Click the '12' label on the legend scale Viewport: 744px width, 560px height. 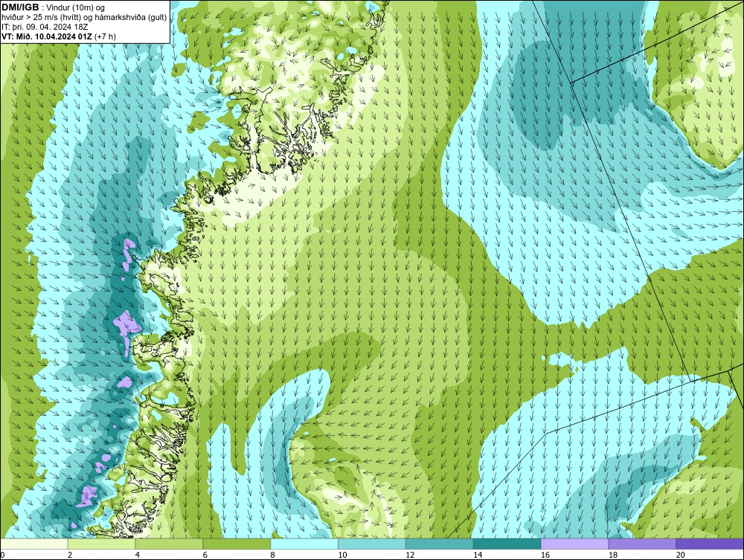coord(410,555)
